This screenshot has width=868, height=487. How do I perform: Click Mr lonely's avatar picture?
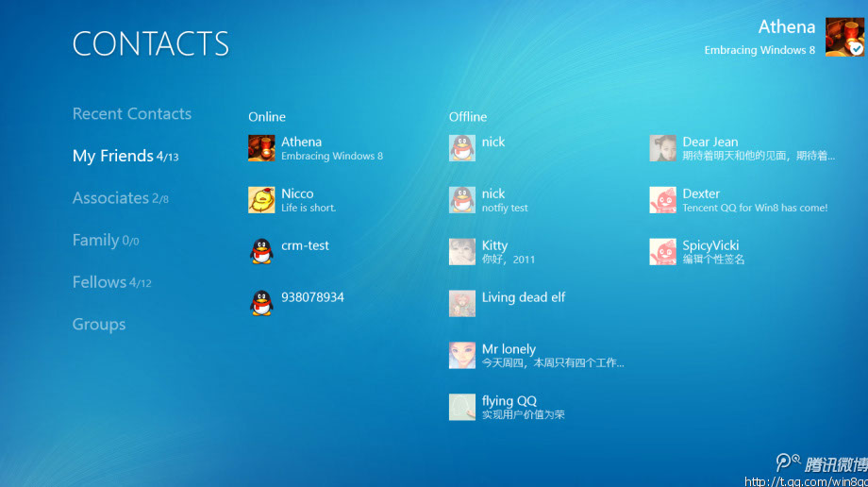[462, 355]
